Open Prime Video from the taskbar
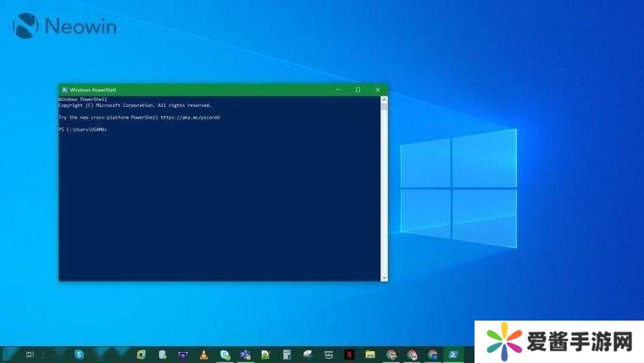This screenshot has width=644, height=363. coord(328,355)
